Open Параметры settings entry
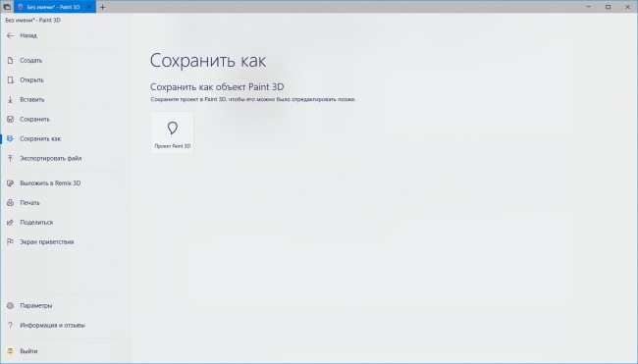Screen dimensions: 638x364 coord(35,305)
